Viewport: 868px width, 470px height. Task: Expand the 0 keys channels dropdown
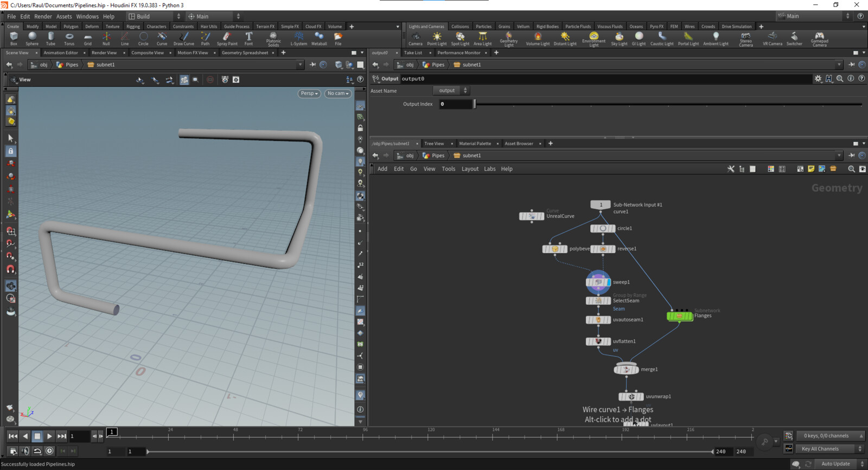831,436
